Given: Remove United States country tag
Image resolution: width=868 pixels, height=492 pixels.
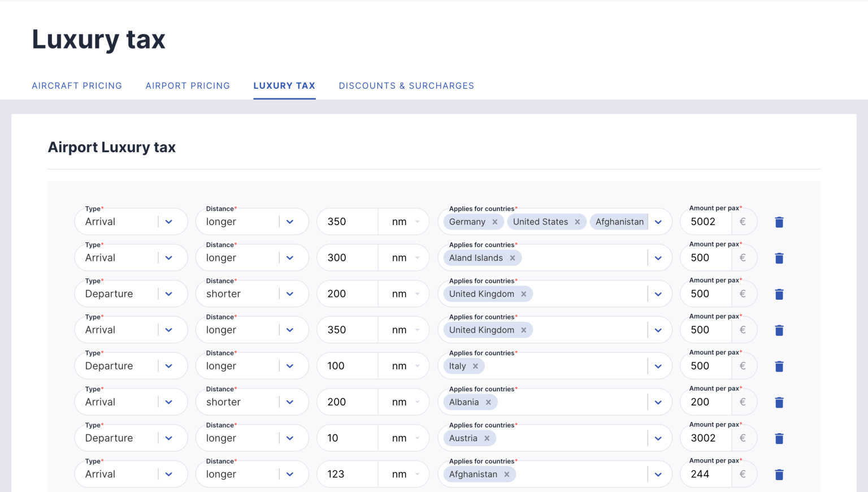Looking at the screenshot, I should (x=577, y=222).
